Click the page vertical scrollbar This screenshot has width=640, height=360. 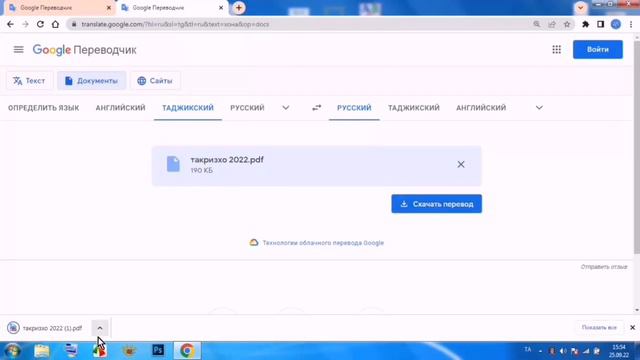637,147
